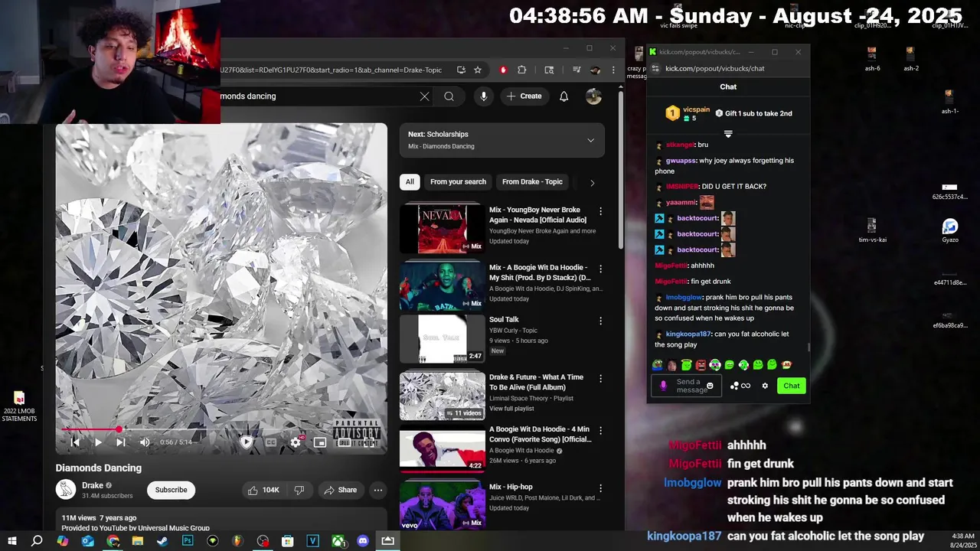Bookmark page with Chrome star icon
The width and height of the screenshot is (980, 551).
coord(478,70)
